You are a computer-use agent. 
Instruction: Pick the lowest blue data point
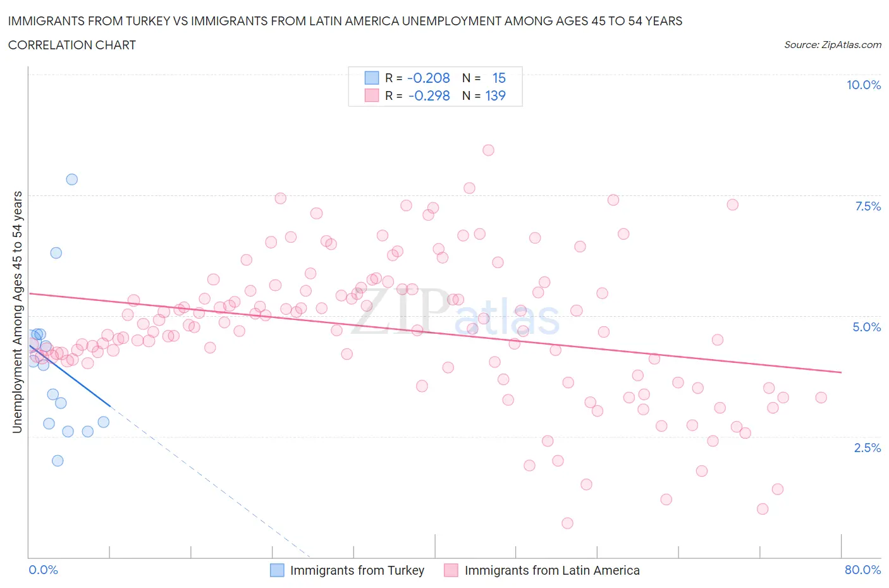pos(58,461)
